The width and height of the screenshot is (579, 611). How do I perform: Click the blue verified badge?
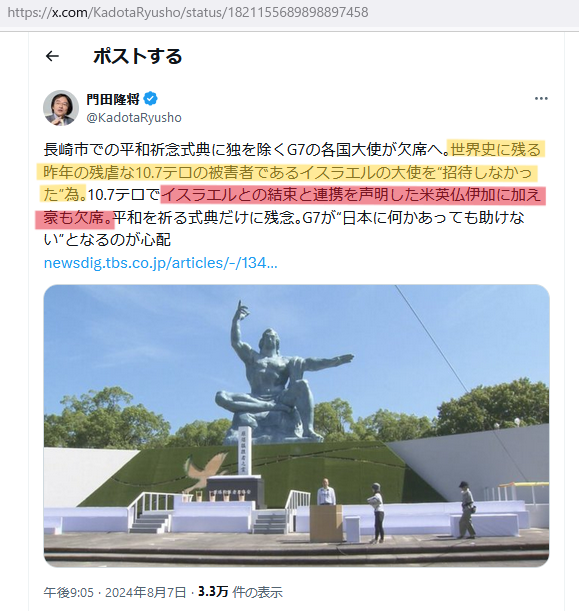pyautogui.click(x=150, y=99)
